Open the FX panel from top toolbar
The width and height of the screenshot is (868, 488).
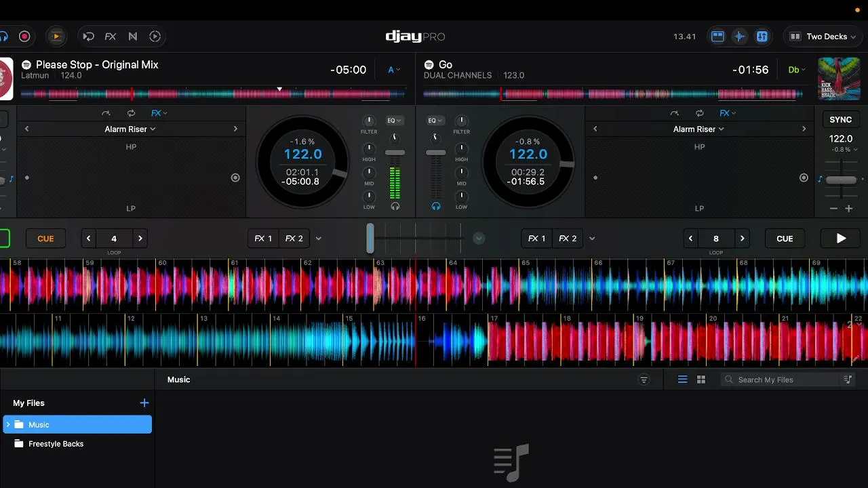tap(111, 37)
